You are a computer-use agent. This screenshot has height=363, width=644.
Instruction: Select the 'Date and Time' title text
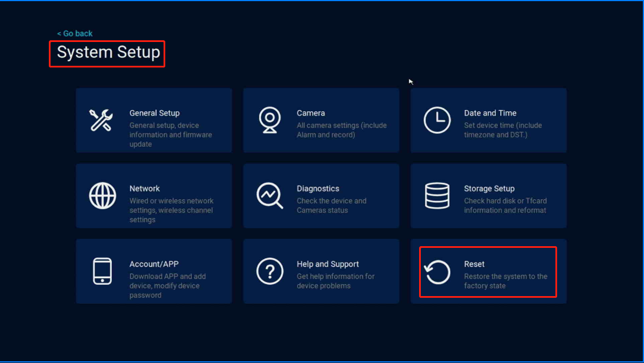[490, 113]
